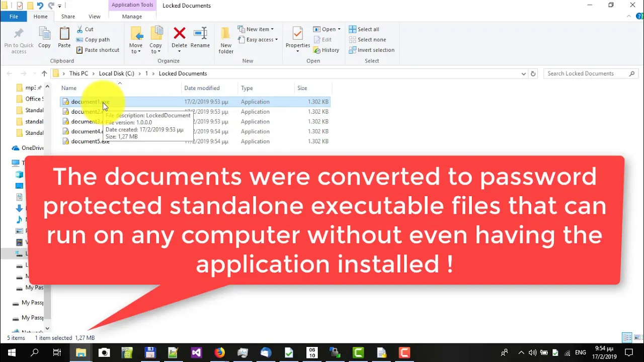
Task: Expand the Delete options arrow
Action: 179,51
